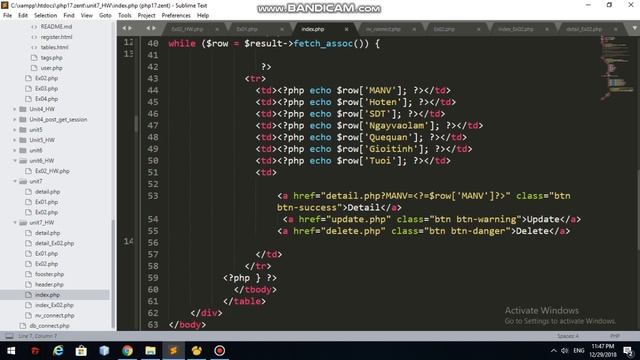The height and width of the screenshot is (360, 640).
Task: Open register.html in the sidebar
Action: coord(56,37)
